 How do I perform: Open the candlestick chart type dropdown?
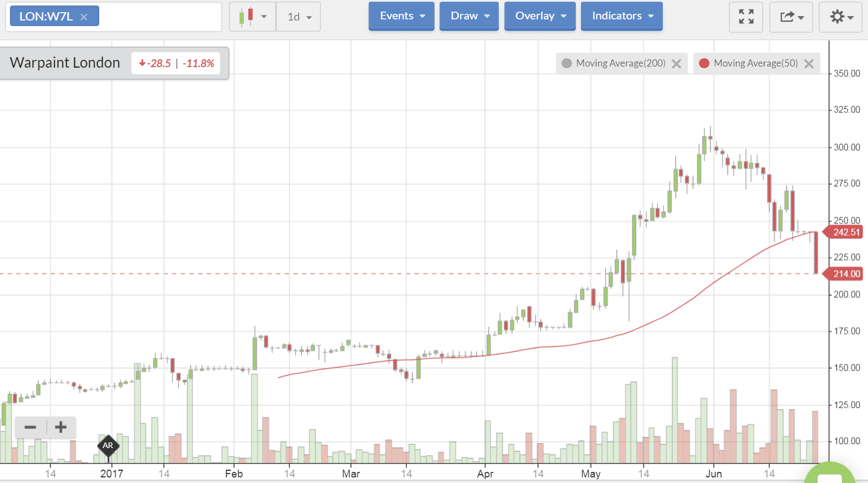coord(253,17)
